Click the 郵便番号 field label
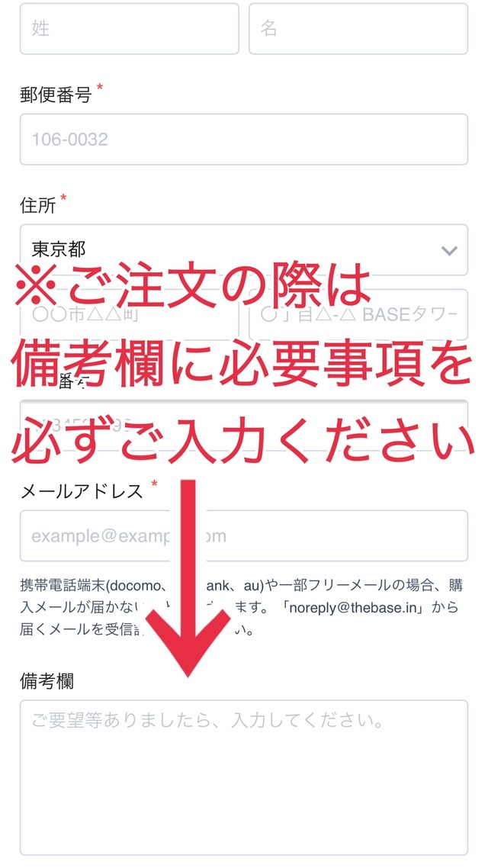 tap(56, 95)
